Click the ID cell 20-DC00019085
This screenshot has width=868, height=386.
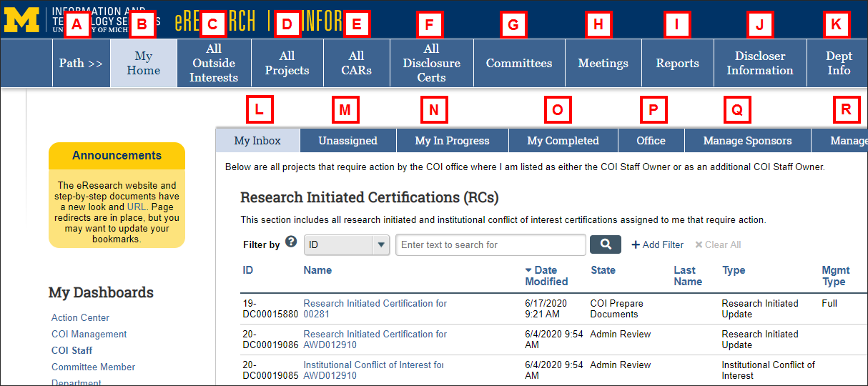(270, 370)
